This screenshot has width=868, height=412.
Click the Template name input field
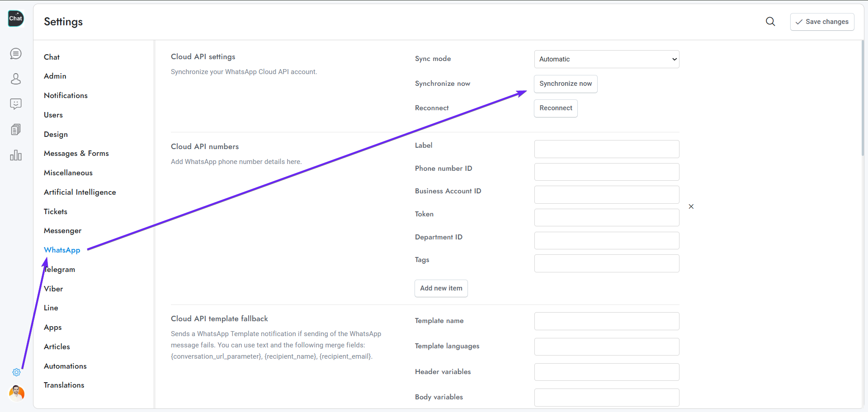pyautogui.click(x=606, y=321)
